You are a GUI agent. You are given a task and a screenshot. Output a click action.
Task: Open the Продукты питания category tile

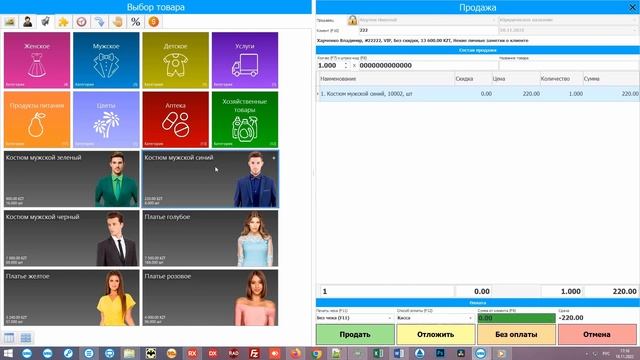(x=37, y=119)
